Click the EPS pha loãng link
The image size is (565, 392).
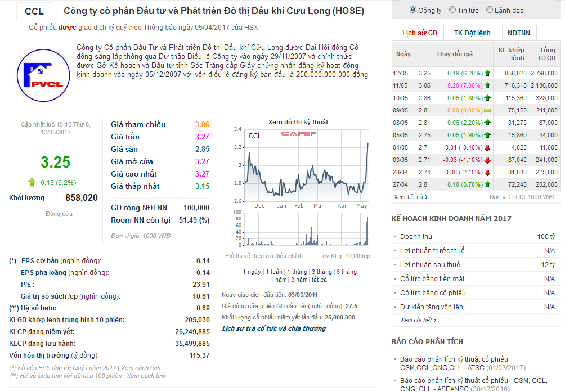click(43, 273)
